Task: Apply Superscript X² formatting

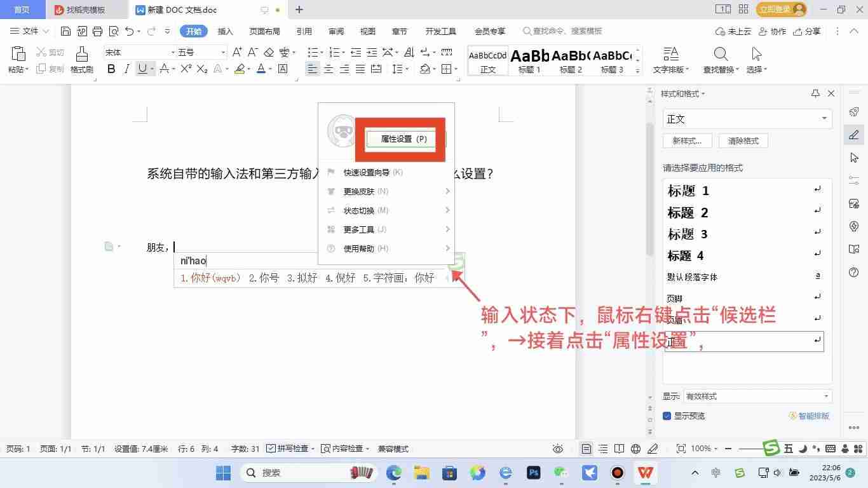Action: coord(186,69)
